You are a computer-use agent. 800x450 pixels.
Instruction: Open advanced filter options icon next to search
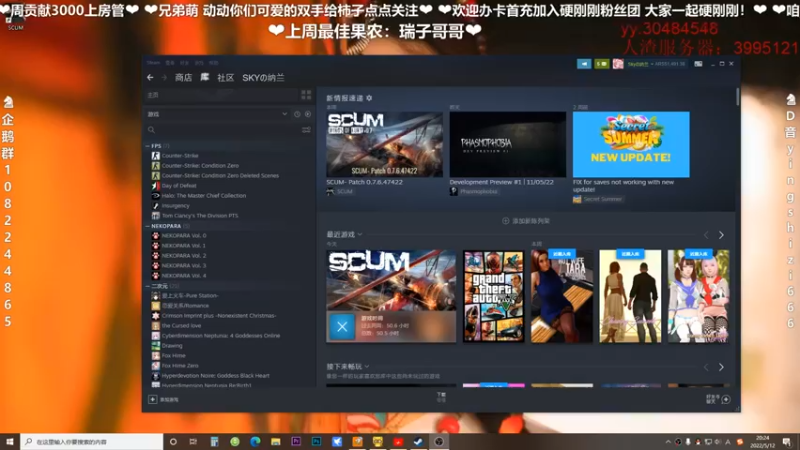click(306, 130)
